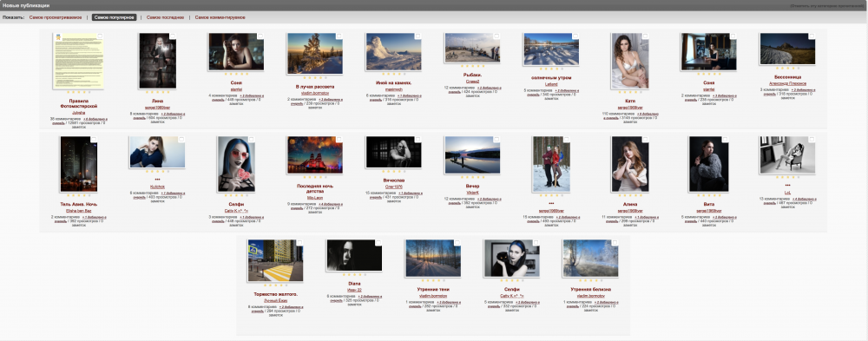The width and height of the screenshot is (868, 341).
Task: Tick the checkbox on 'Торжество желтого.' thumbnail
Action: tap(299, 242)
